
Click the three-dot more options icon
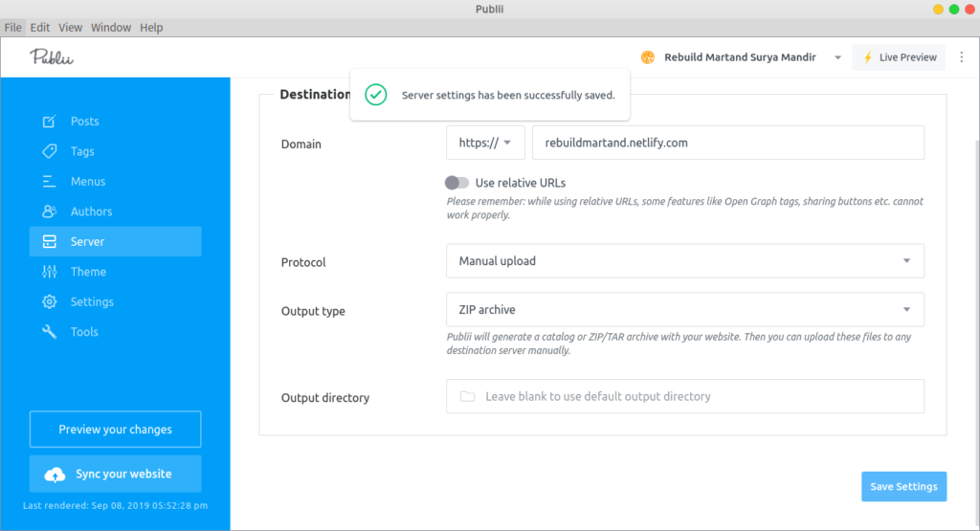pyautogui.click(x=962, y=56)
